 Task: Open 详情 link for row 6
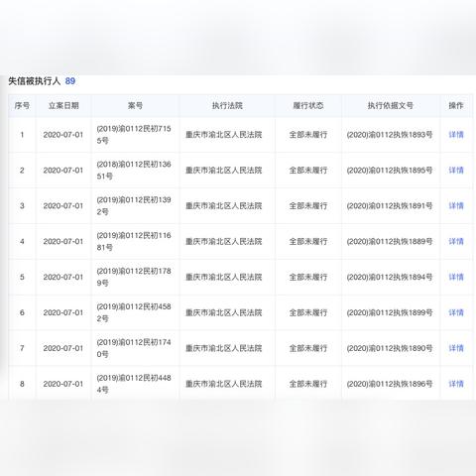click(x=456, y=312)
